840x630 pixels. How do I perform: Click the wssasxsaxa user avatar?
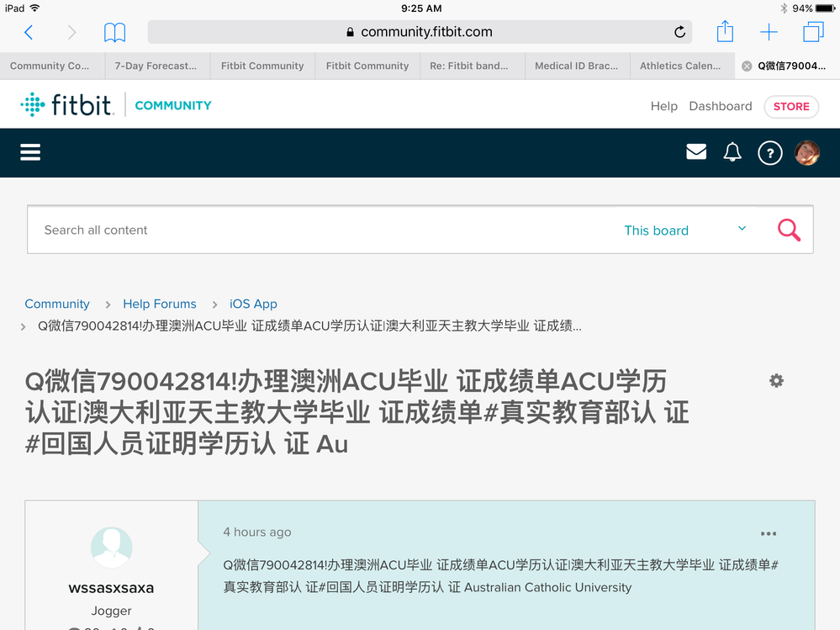[112, 547]
